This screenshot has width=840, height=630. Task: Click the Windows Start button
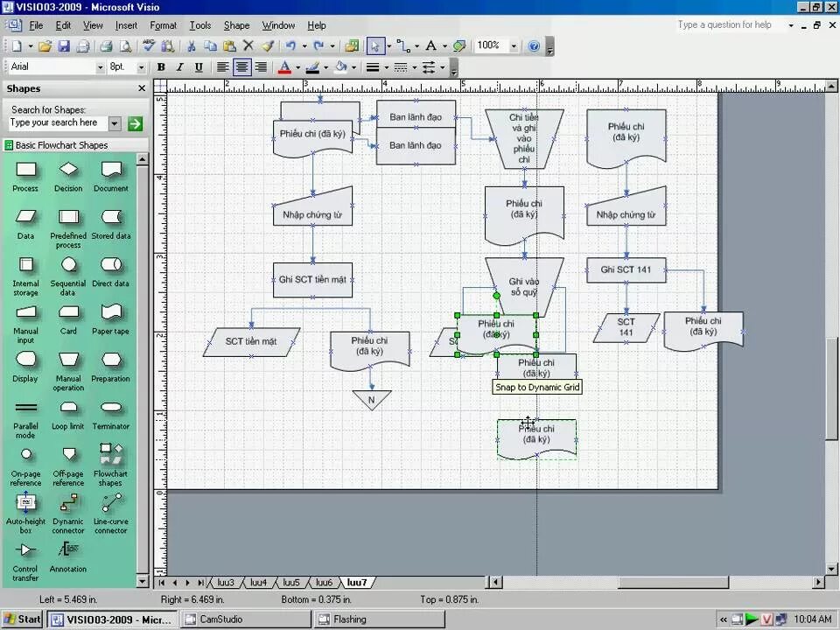(22, 619)
